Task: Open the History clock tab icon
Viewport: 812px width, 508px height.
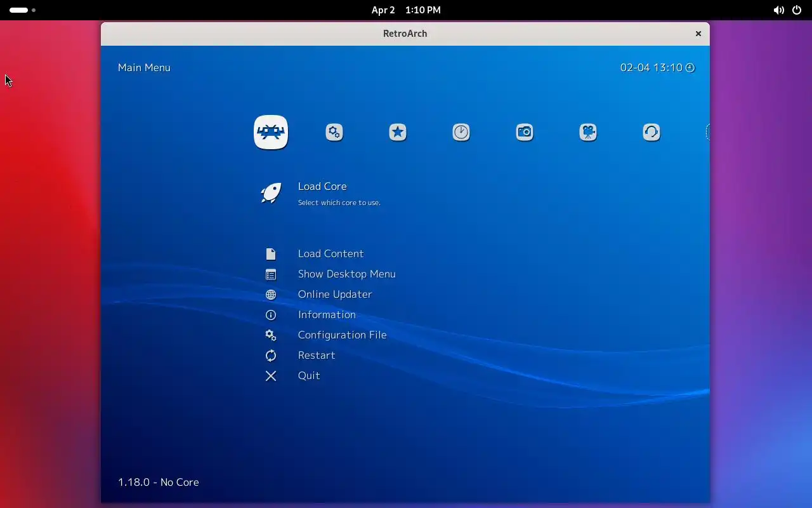Action: point(461,132)
